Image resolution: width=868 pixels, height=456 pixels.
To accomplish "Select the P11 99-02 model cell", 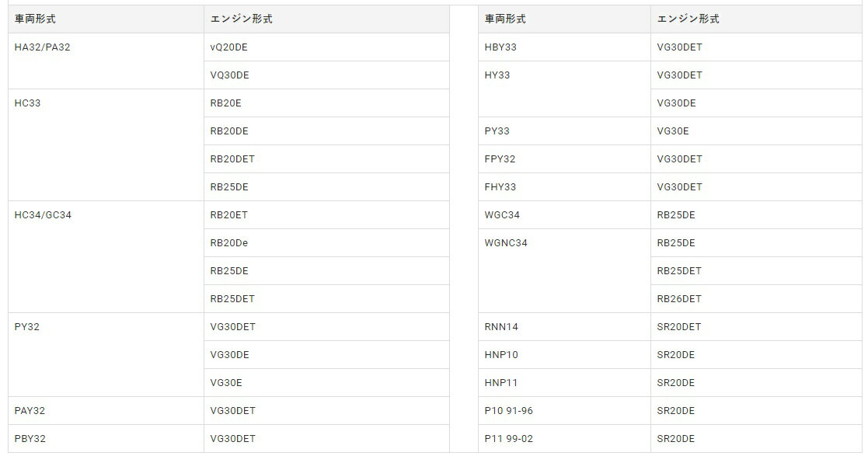I will [x=509, y=439].
